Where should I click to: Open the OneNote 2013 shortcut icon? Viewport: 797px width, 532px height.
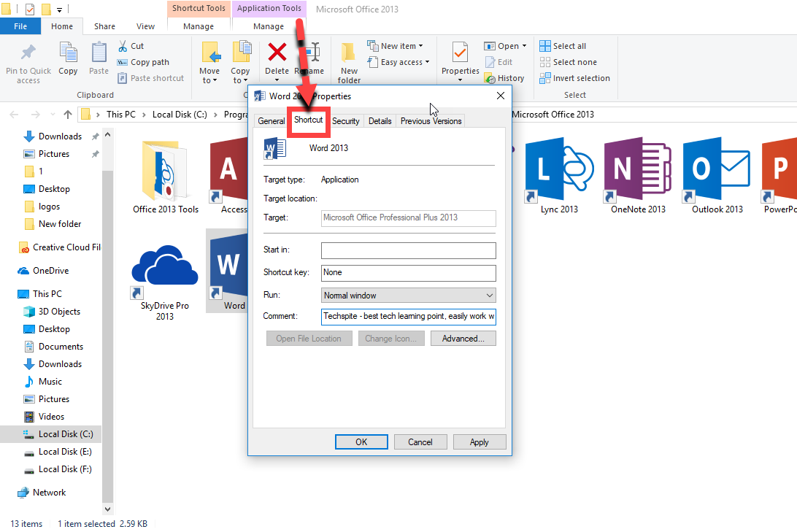(x=637, y=169)
